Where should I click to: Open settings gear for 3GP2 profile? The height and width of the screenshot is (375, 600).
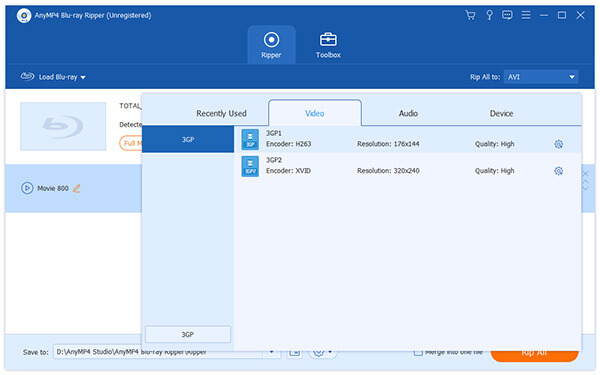[x=558, y=171]
